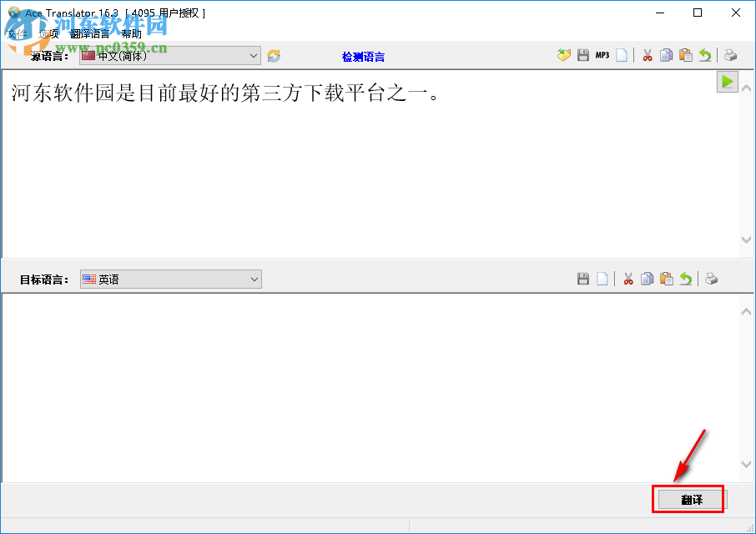Viewport: 756px width, 534px height.
Task: Open the 文件 menu
Action: pyautogui.click(x=17, y=34)
